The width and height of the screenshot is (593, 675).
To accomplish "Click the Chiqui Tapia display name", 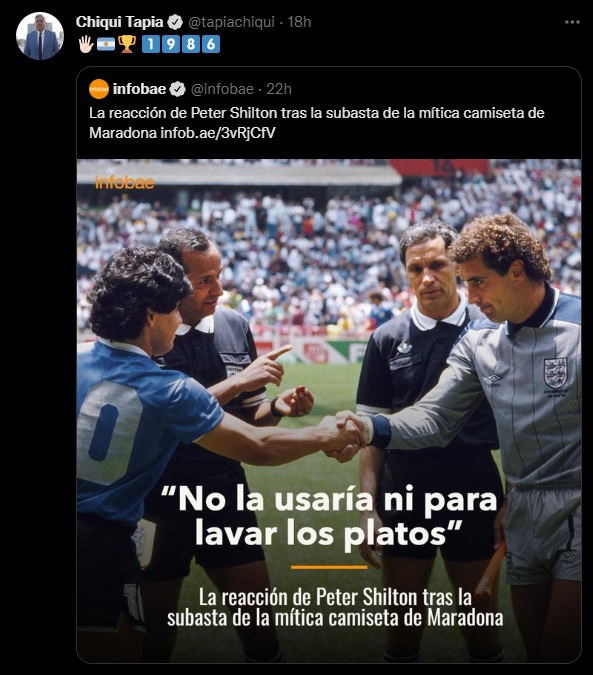I will [x=120, y=22].
